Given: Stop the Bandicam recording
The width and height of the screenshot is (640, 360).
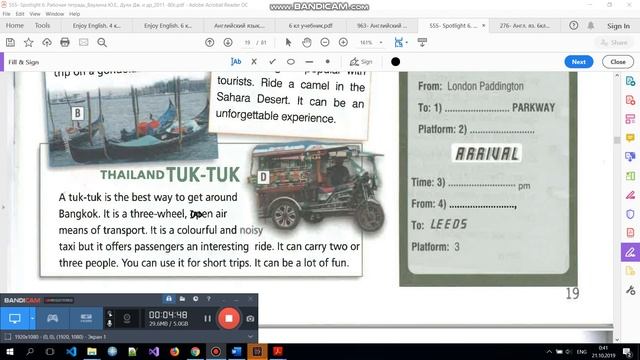Looking at the screenshot, I should click(229, 318).
